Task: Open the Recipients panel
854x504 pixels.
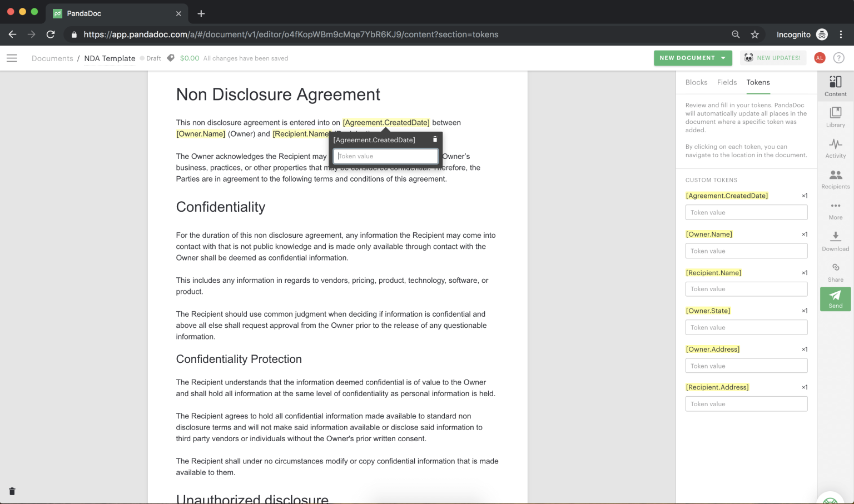Action: click(x=835, y=178)
